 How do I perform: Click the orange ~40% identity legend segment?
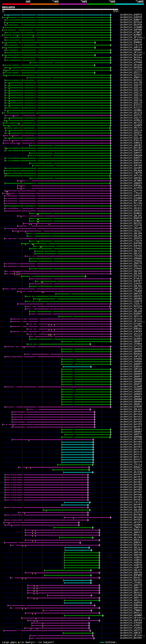click(x=45, y=4)
